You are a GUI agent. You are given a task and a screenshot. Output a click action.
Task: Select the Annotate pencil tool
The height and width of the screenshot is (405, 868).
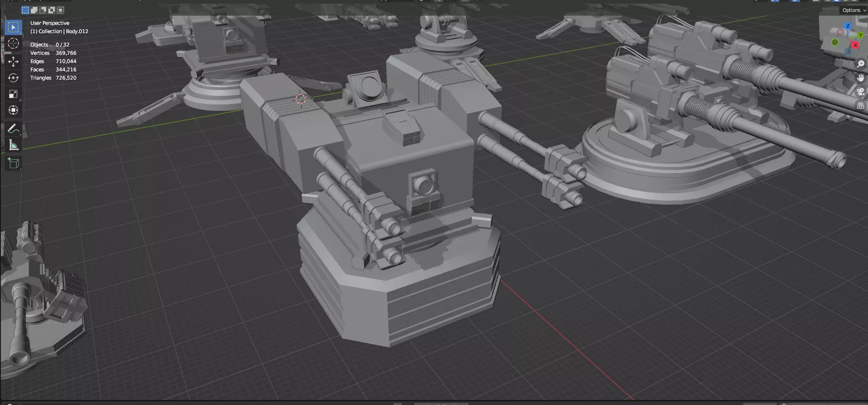click(x=13, y=129)
